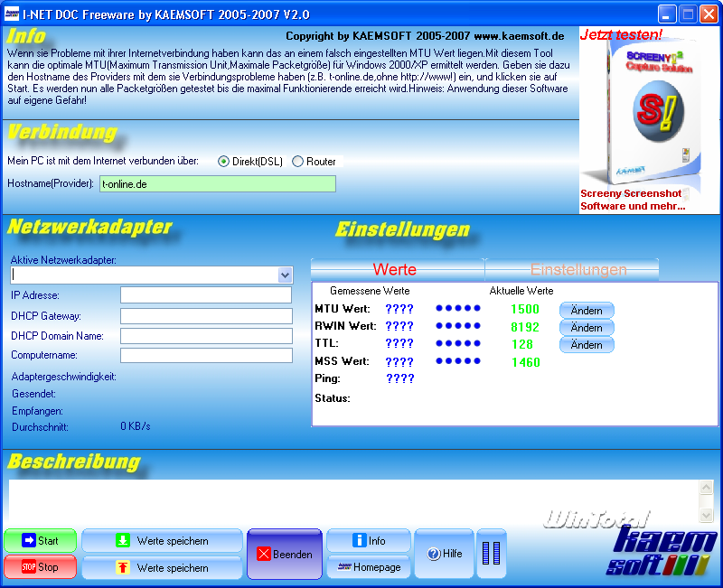Image resolution: width=723 pixels, height=588 pixels.
Task: Click the 0 KB/s average value
Action: (135, 426)
